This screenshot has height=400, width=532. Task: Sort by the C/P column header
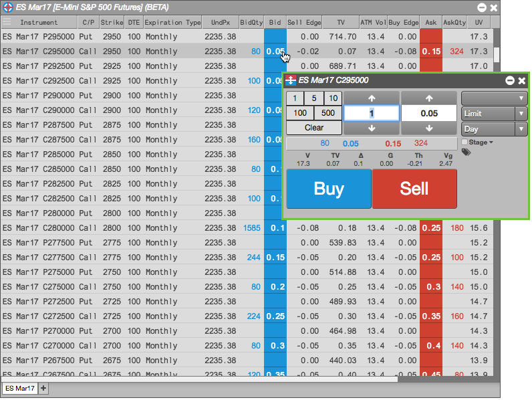point(88,23)
